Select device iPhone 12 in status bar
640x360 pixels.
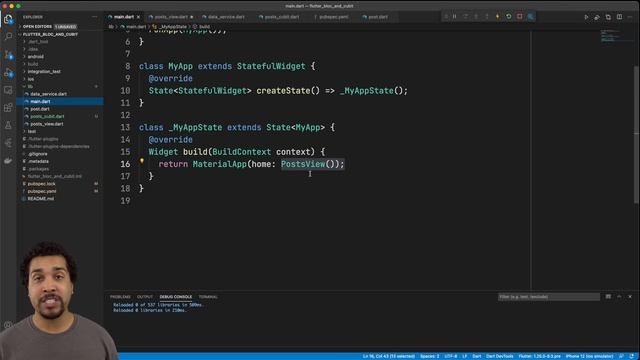[589, 356]
